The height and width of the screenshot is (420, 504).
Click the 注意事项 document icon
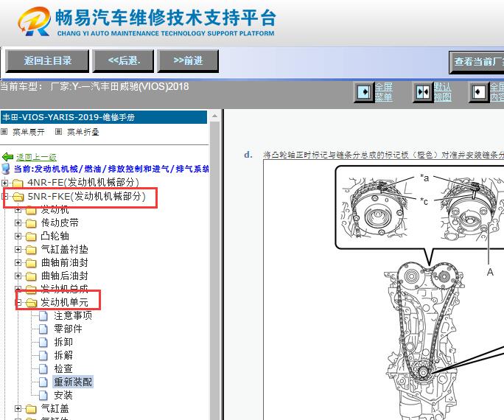click(x=43, y=316)
